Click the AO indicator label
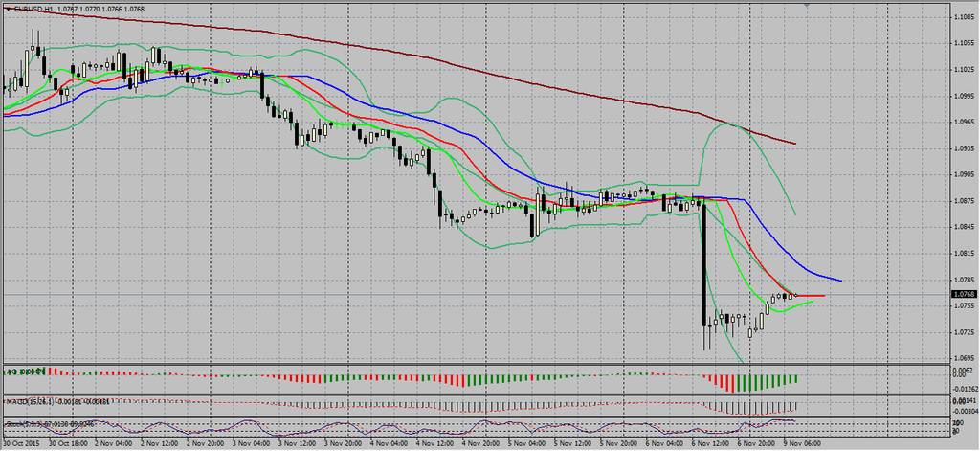The width and height of the screenshot is (980, 451). (x=25, y=372)
